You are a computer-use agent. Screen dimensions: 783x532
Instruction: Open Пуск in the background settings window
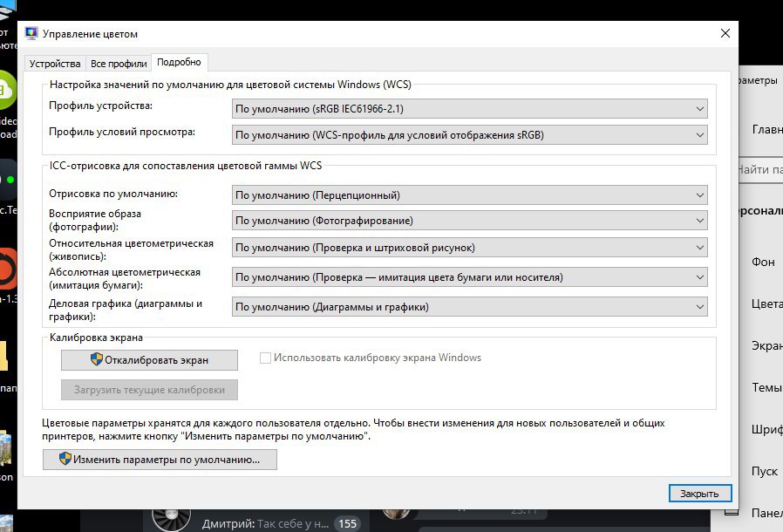click(x=765, y=471)
